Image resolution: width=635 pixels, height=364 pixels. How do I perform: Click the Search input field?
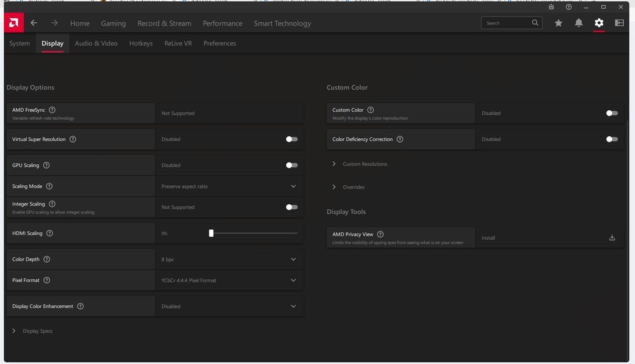click(x=506, y=23)
